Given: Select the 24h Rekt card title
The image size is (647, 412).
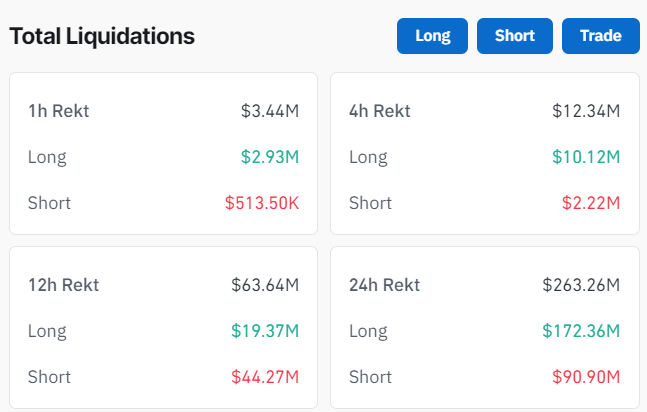Looking at the screenshot, I should tap(385, 285).
